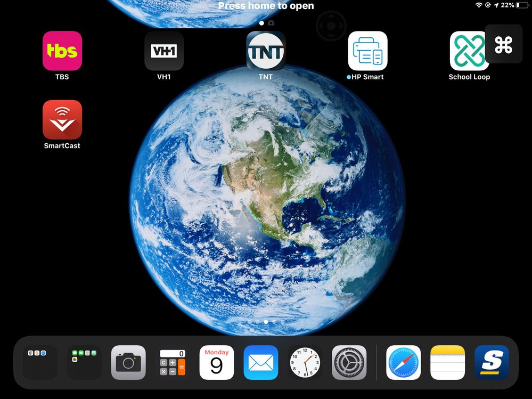Viewport: 532px width, 399px height.
Task: Launch the HP Smart printer app
Action: (367, 51)
